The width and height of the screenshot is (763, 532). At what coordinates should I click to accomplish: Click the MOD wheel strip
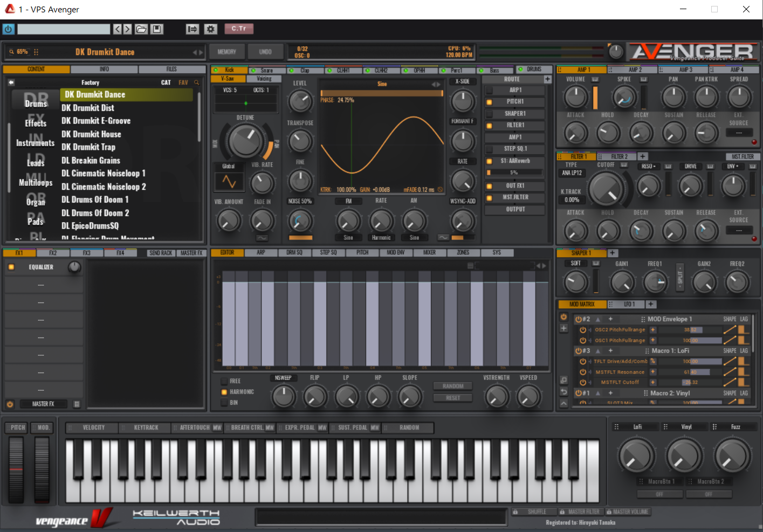[x=42, y=470]
